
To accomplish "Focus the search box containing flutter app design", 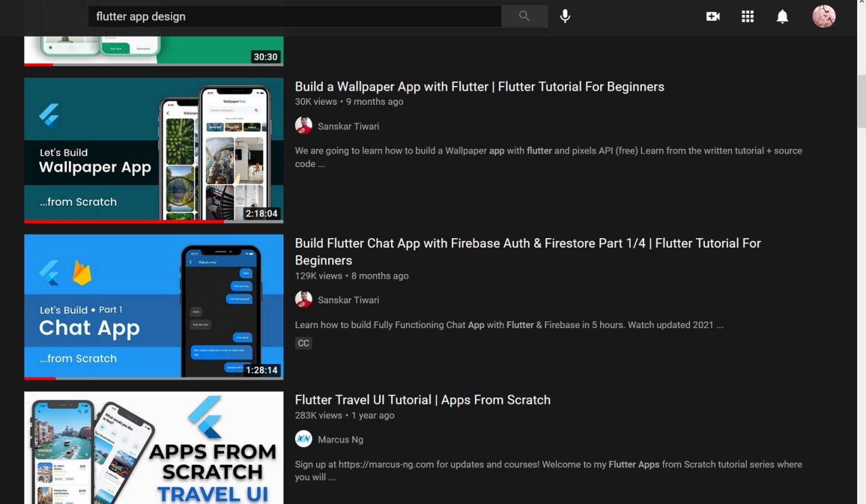I will click(x=294, y=16).
